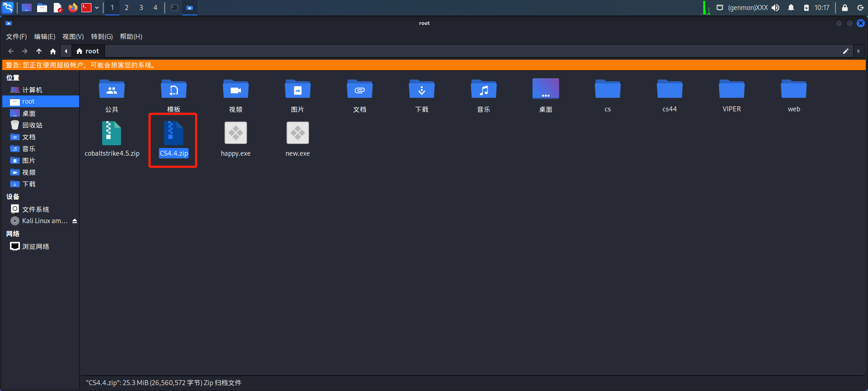This screenshot has height=391, width=868.
Task: Go back to previous folder
Action: [x=11, y=51]
